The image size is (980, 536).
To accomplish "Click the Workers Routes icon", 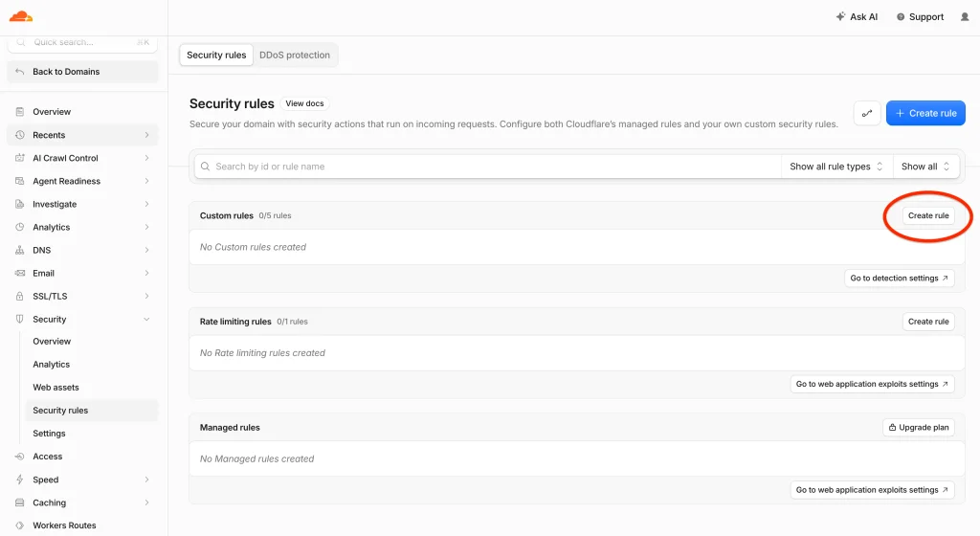I will click(x=20, y=525).
